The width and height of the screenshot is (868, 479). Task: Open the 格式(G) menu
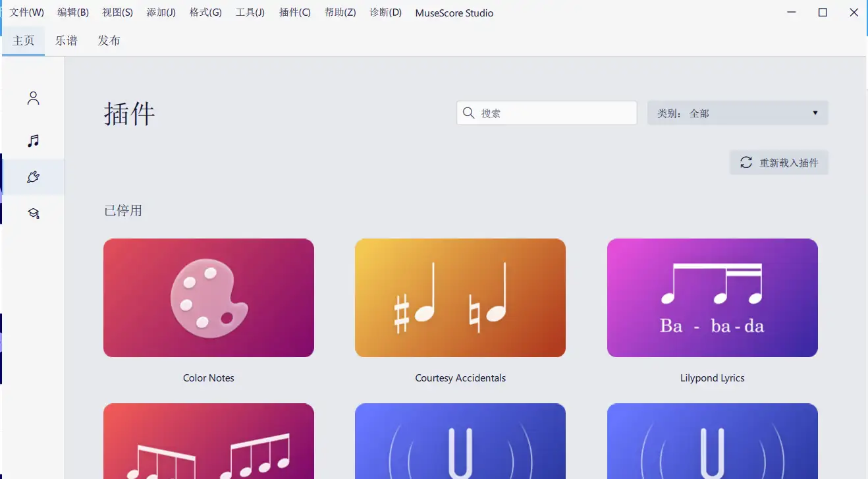tap(205, 13)
